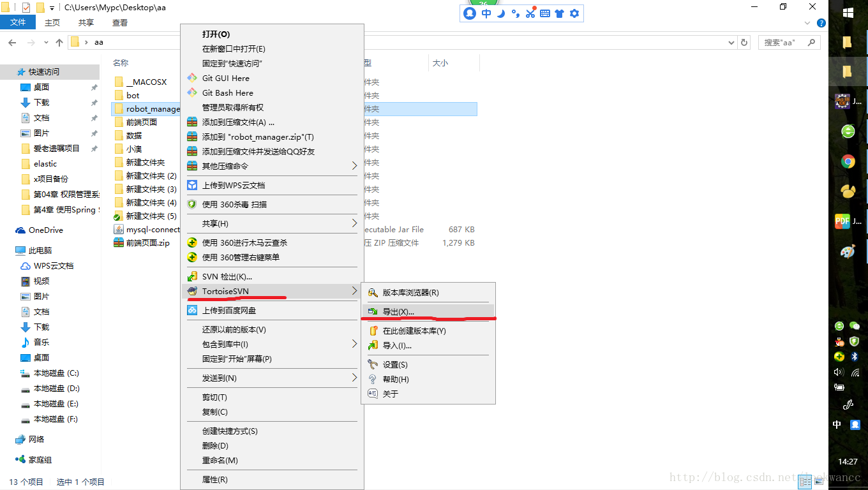868x490 pixels.
Task: Choose 删除(D) menu entry
Action: pos(215,445)
